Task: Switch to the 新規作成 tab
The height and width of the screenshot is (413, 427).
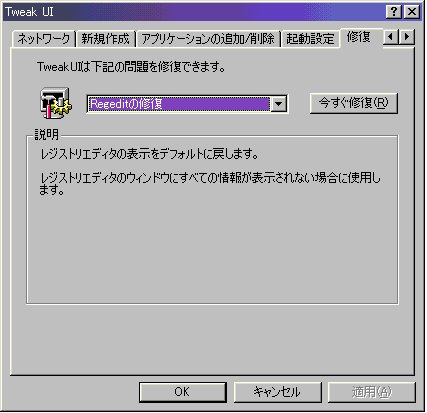Action: [105, 39]
